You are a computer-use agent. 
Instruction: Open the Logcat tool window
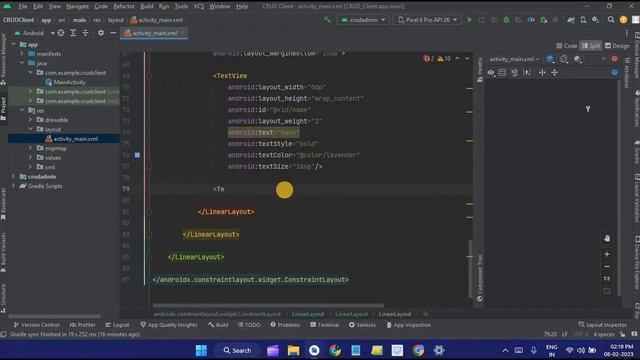point(117,325)
